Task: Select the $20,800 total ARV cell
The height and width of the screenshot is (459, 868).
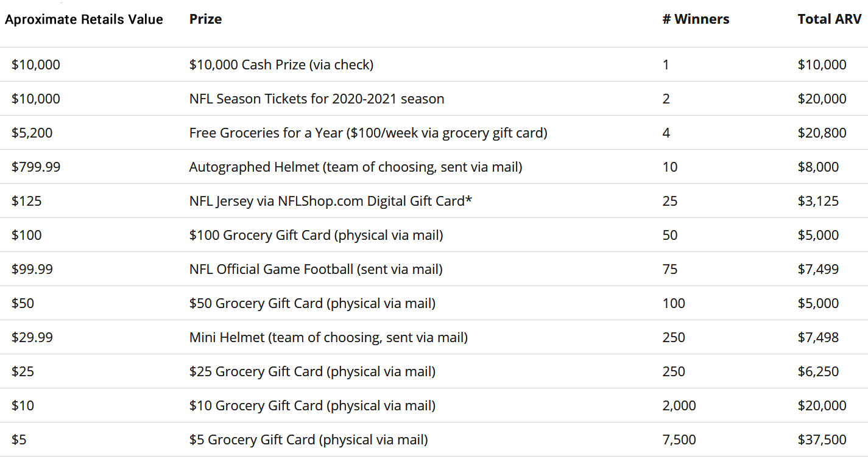Action: [x=822, y=133]
